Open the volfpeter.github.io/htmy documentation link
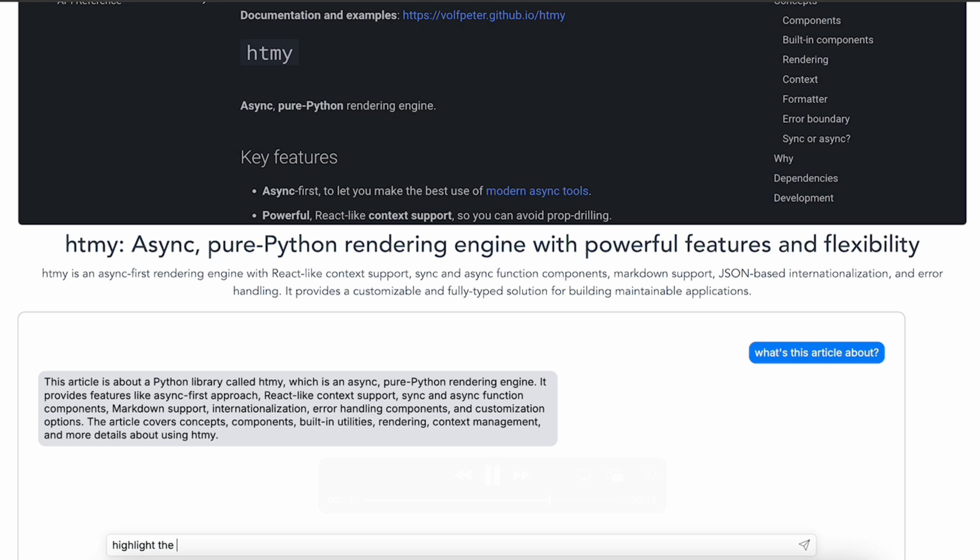The width and height of the screenshot is (980, 560). click(x=484, y=15)
